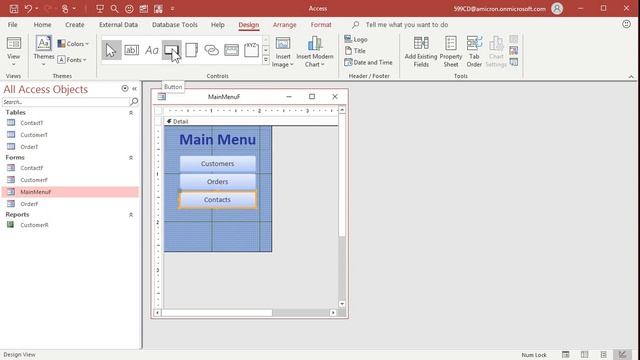Switch to the Arrange tab

point(284,25)
